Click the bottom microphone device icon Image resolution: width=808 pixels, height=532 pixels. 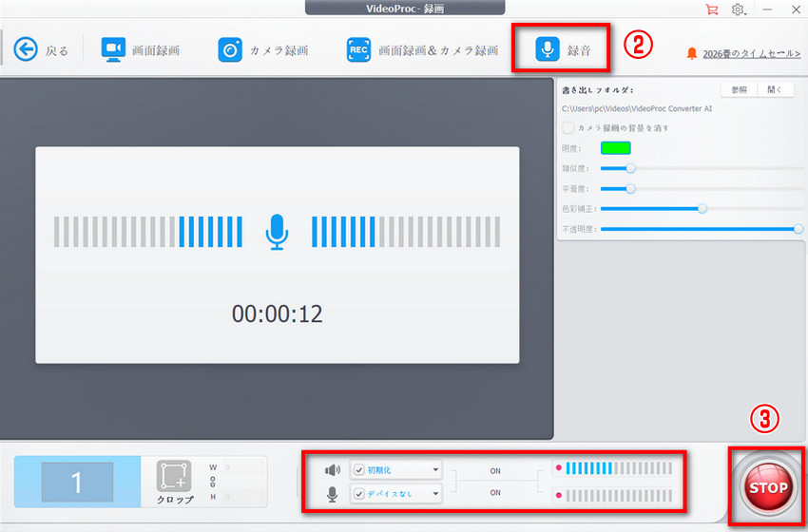[333, 494]
